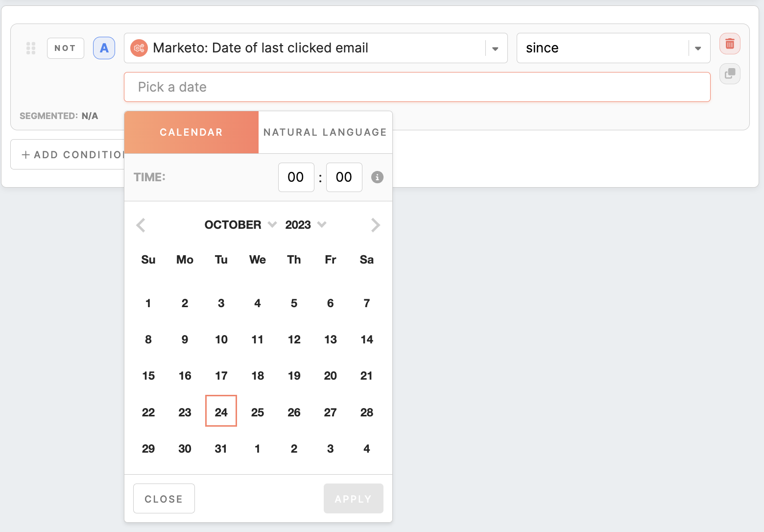Select October 3 in calendar

click(x=221, y=303)
